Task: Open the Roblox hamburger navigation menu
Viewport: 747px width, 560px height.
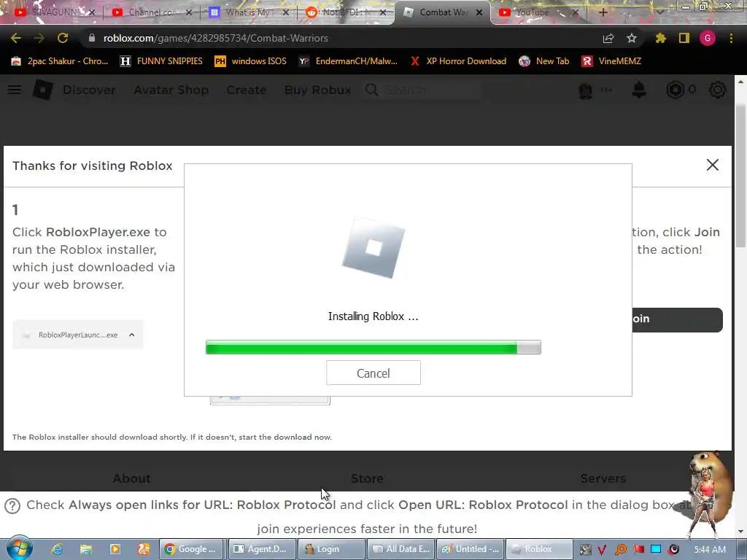Action: pyautogui.click(x=15, y=90)
